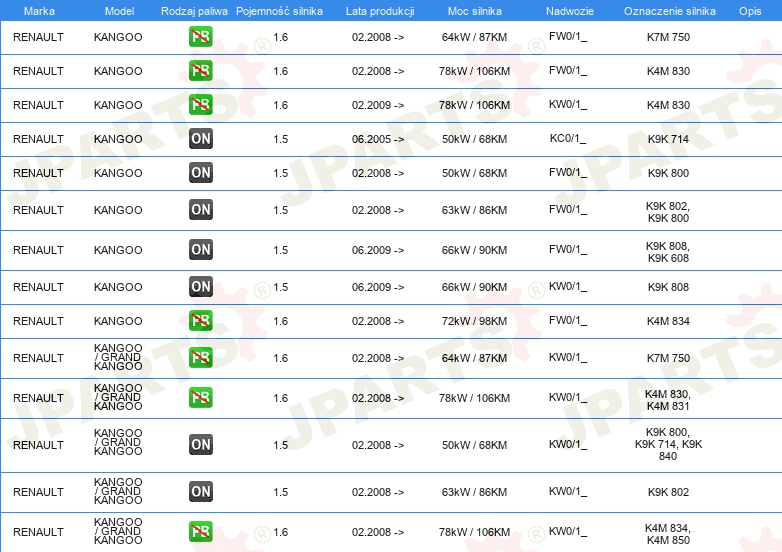Click the ON diesel icon in the 50kW FW0/1_ K9K 800 row

(200, 172)
